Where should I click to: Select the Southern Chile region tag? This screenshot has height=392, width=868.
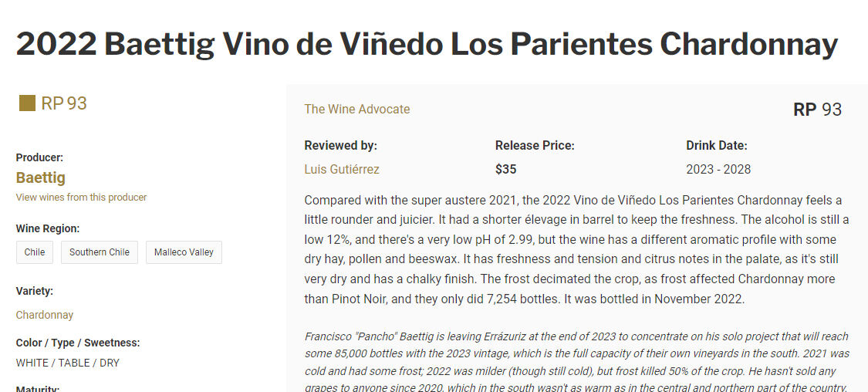(99, 252)
